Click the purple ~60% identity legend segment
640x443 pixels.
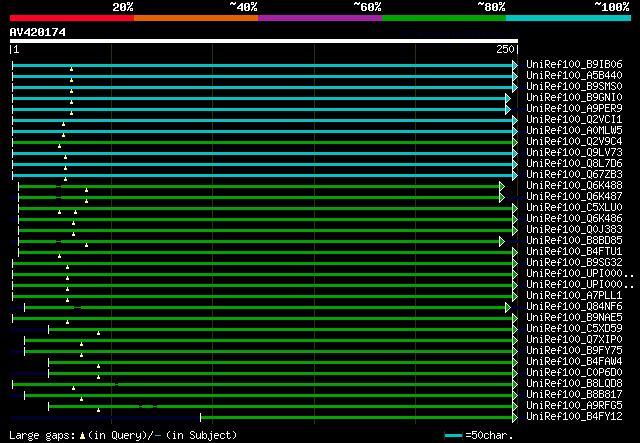[x=320, y=18]
